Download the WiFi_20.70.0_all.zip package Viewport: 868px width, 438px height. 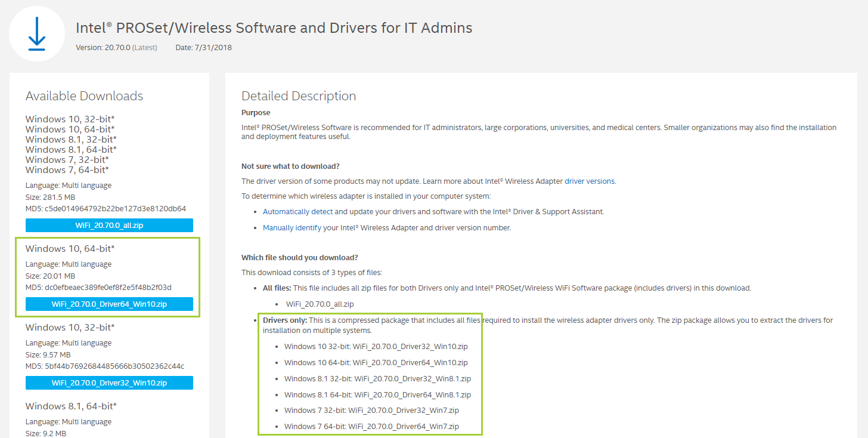109,225
